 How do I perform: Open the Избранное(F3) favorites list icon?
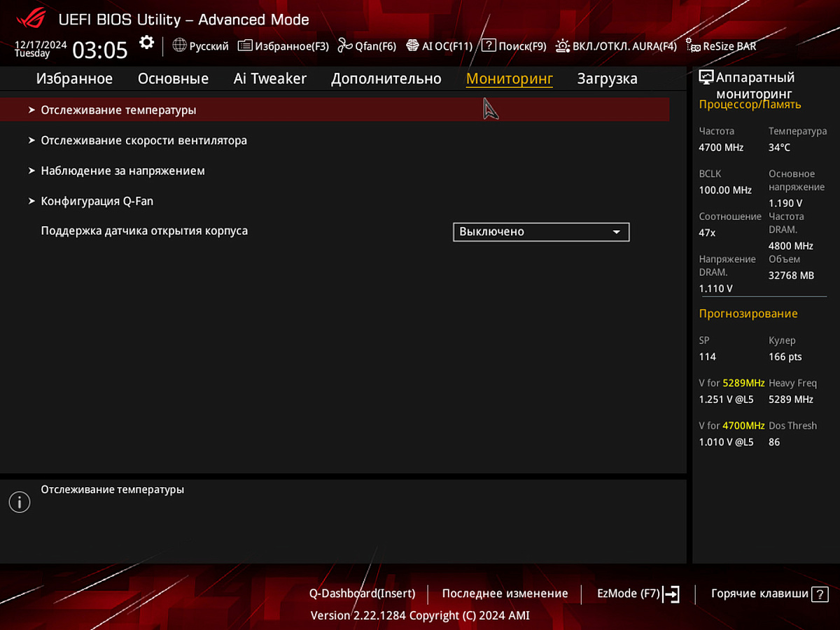pos(245,46)
